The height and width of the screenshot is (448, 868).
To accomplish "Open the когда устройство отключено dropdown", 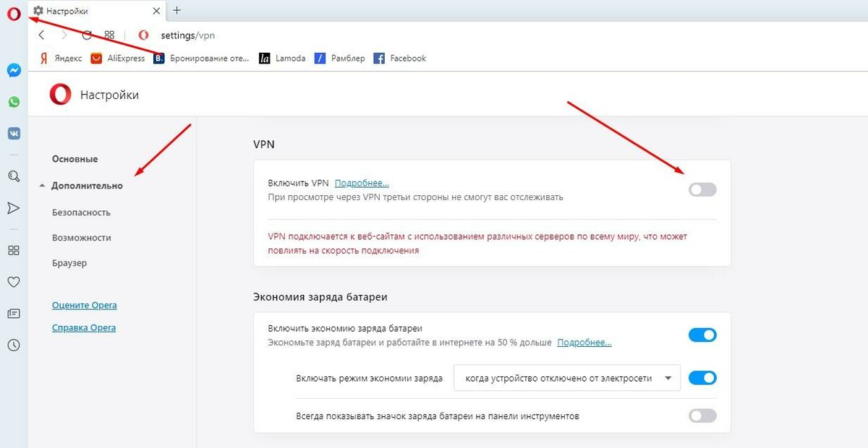I will [x=567, y=378].
